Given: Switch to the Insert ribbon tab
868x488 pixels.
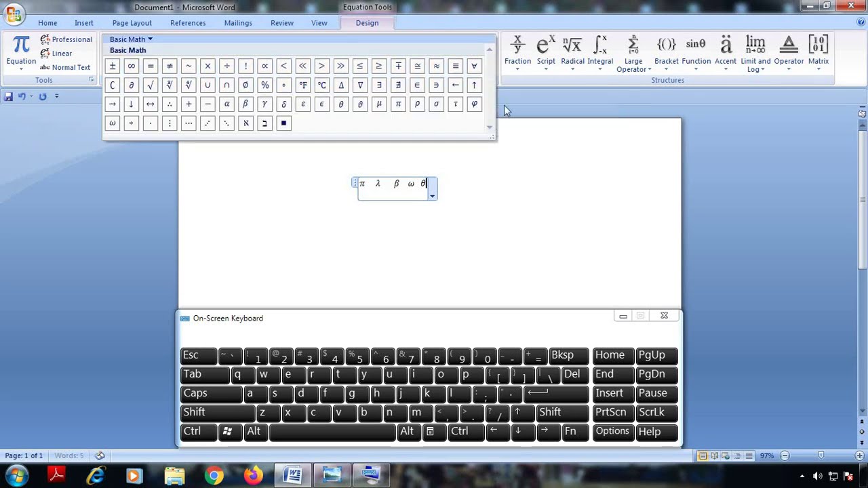Looking at the screenshot, I should 84,23.
